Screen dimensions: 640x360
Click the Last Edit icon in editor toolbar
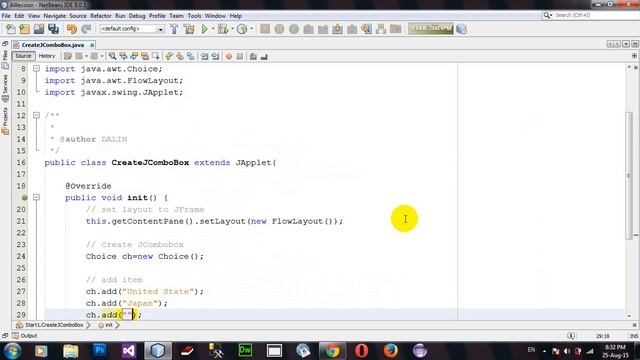(68, 56)
